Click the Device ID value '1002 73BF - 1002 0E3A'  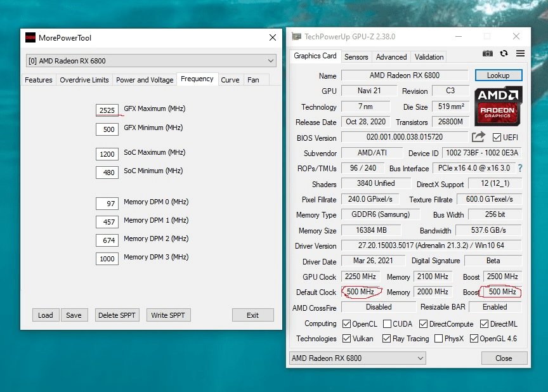point(482,153)
